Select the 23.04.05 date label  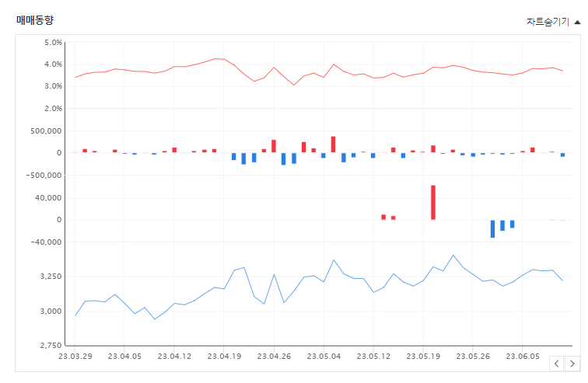pos(124,356)
